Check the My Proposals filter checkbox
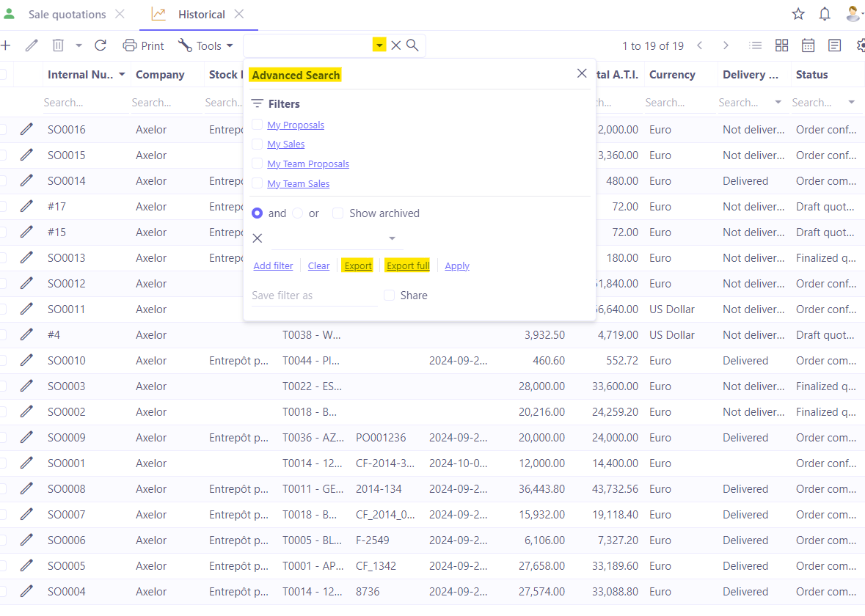 pos(257,125)
